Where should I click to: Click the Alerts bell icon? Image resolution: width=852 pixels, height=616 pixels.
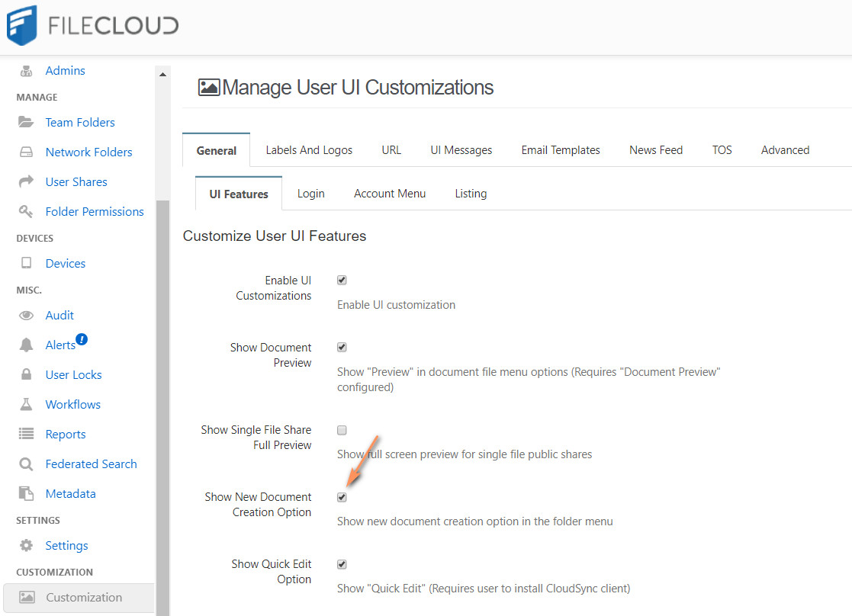pyautogui.click(x=26, y=345)
